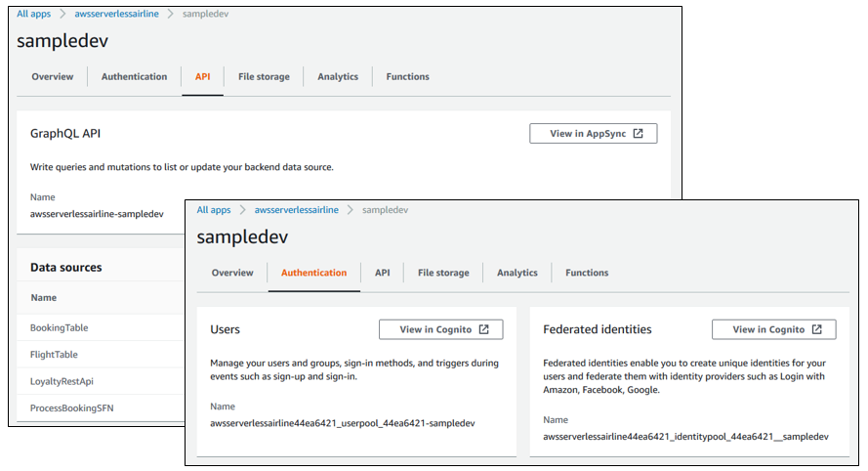Follow awsserverlessairline link in front window breadcrumb
Viewport: 868px width, 471px height.
(297, 210)
